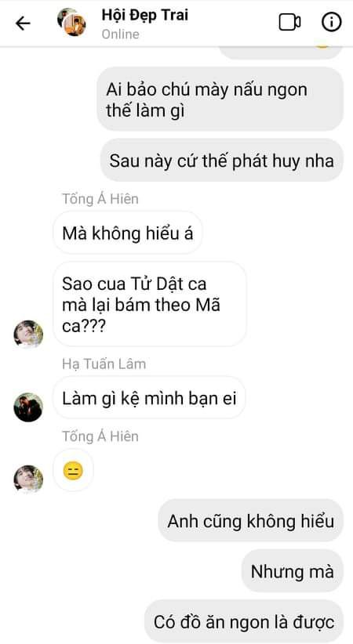Tap the first Tống Á Hiên sender label
This screenshot has height=644, width=353.
(x=100, y=199)
